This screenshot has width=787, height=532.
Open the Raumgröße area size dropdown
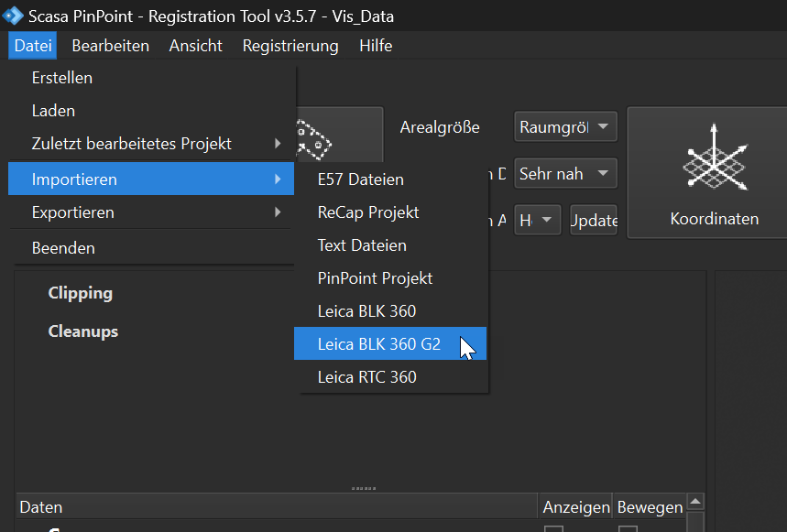[x=565, y=127]
